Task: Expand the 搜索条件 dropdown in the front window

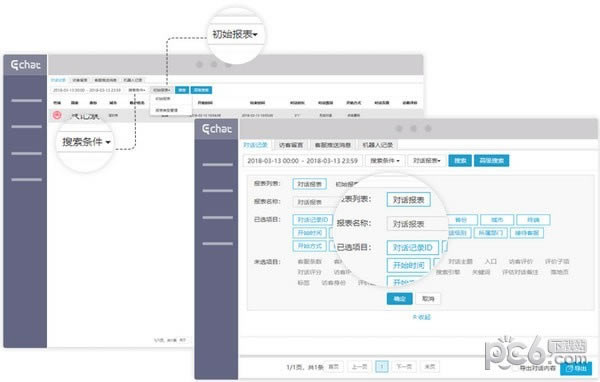Action: point(385,161)
